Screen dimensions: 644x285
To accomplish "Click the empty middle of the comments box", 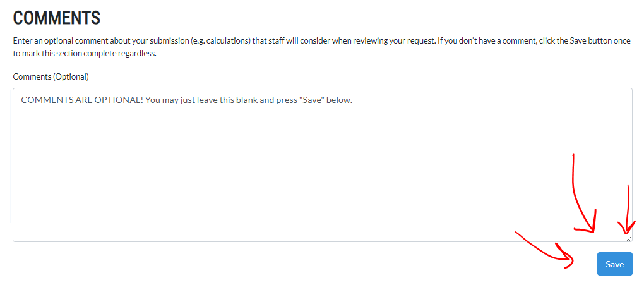I will pos(323,173).
